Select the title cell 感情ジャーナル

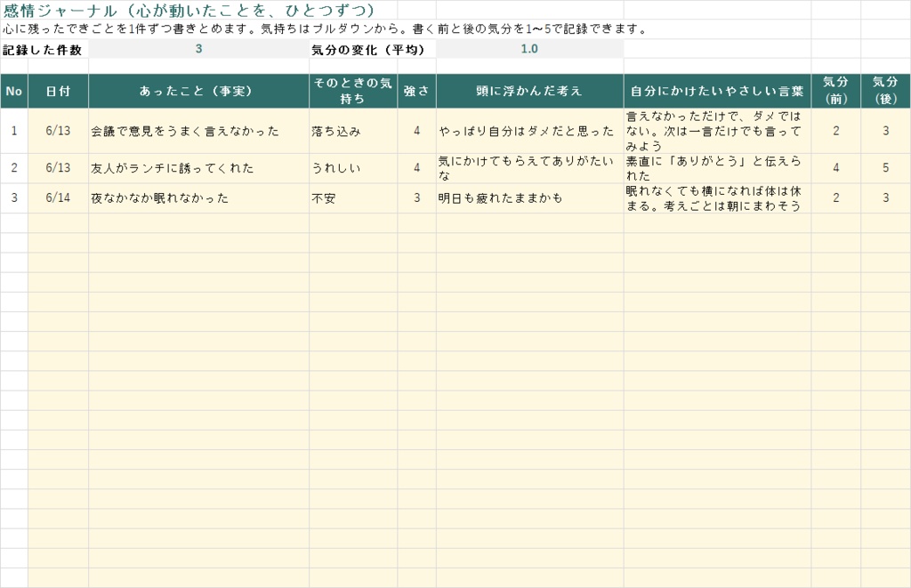pos(189,10)
